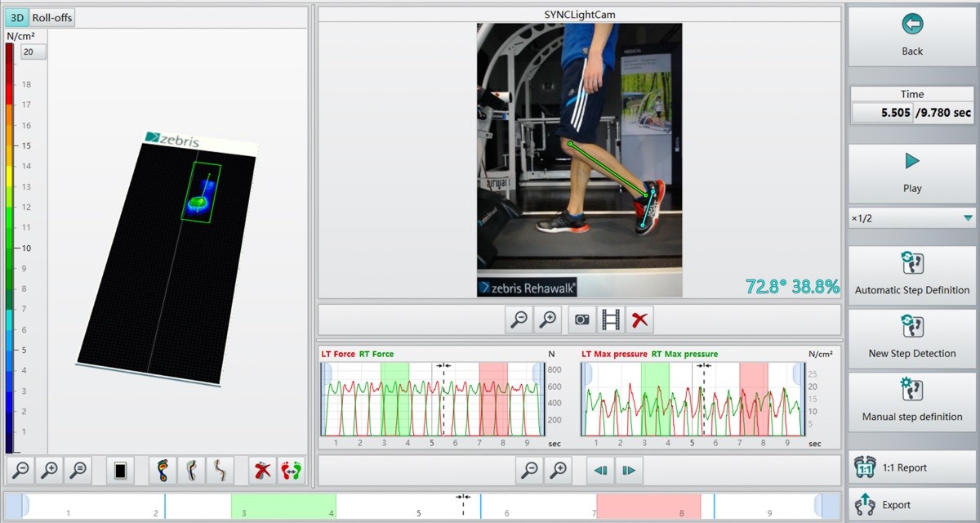Step one frame backward in graphs
The height and width of the screenshot is (523, 980).
click(600, 470)
